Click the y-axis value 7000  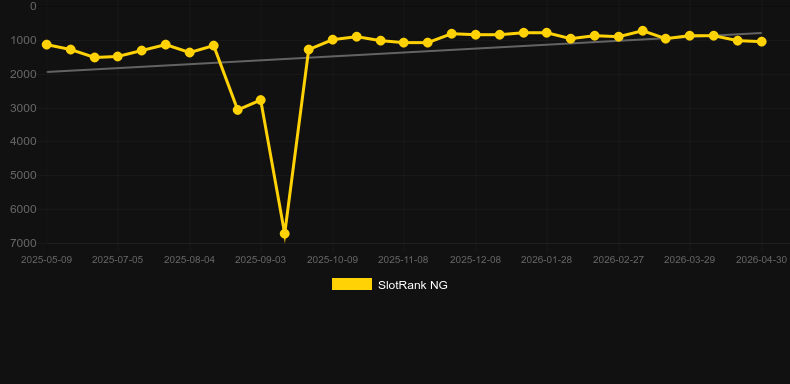tap(23, 243)
